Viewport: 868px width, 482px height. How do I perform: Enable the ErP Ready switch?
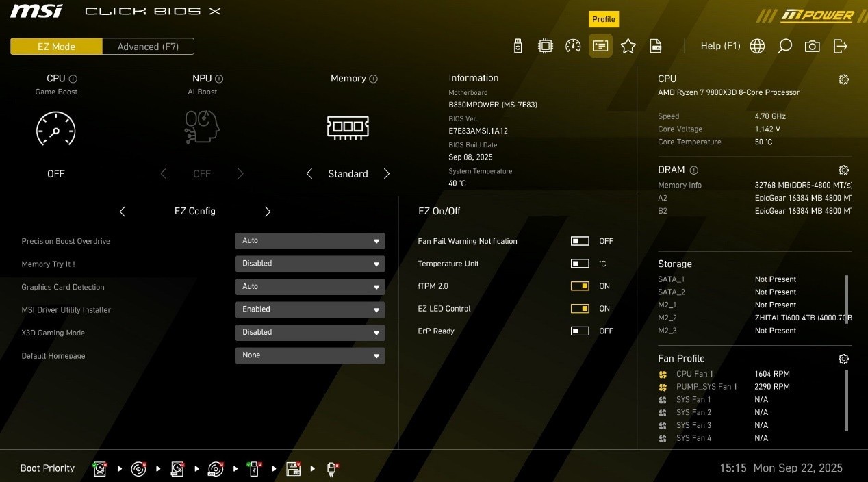(x=580, y=331)
